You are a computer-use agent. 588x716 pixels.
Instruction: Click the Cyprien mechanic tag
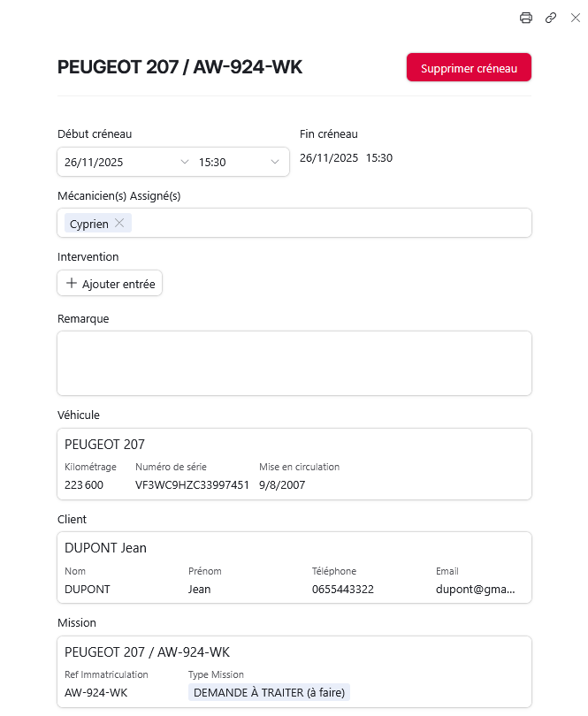[88, 224]
